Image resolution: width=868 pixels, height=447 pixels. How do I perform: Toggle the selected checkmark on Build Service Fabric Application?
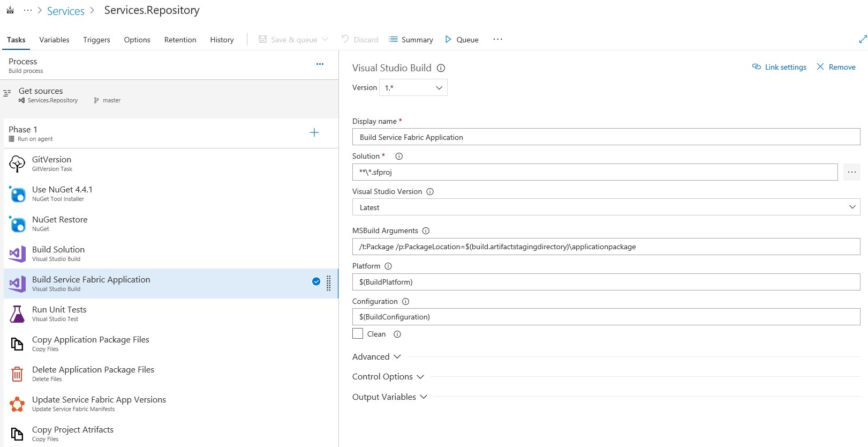(316, 282)
